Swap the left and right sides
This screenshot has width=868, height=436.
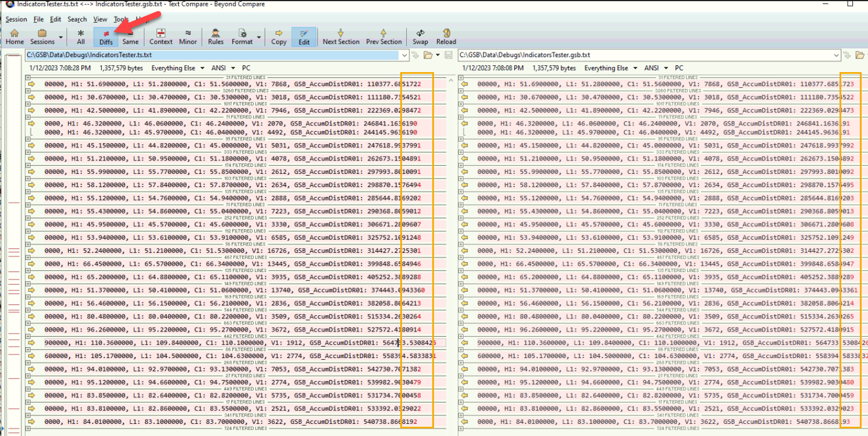point(420,37)
